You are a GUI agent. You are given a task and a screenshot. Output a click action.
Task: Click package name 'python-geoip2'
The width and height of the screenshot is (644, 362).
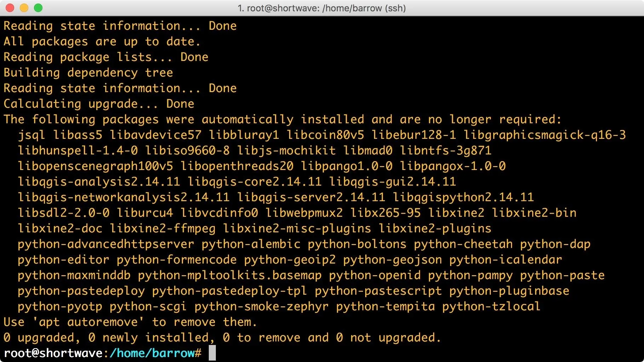pos(290,260)
